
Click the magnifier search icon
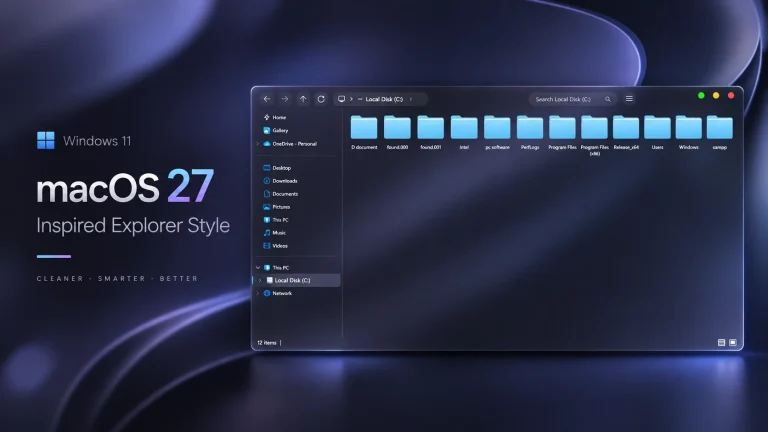coord(608,99)
